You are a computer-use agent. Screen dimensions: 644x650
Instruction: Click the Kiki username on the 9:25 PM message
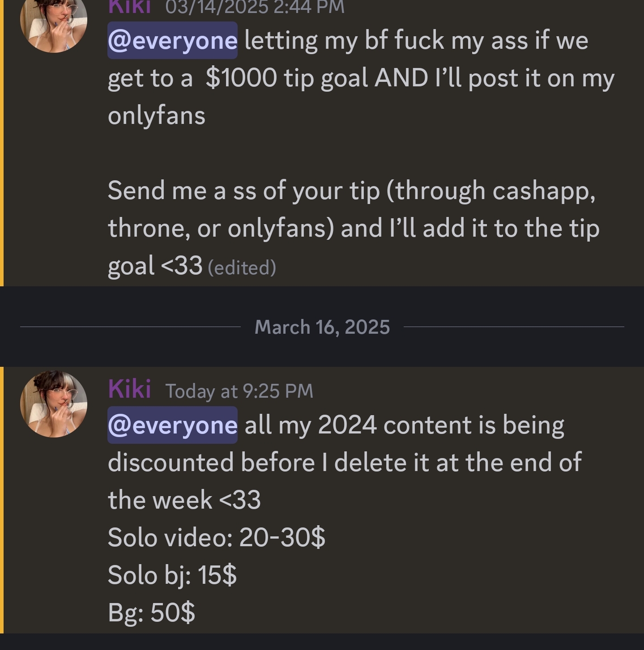tap(129, 389)
